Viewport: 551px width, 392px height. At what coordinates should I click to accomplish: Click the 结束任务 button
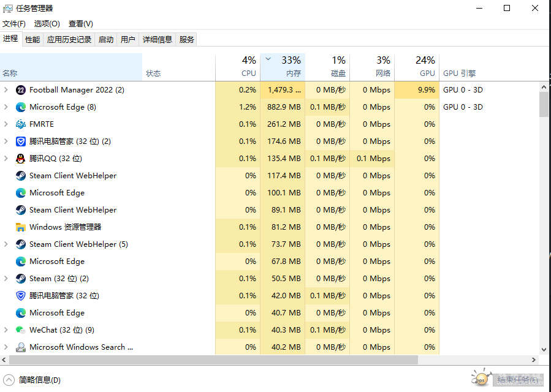pyautogui.click(x=517, y=380)
